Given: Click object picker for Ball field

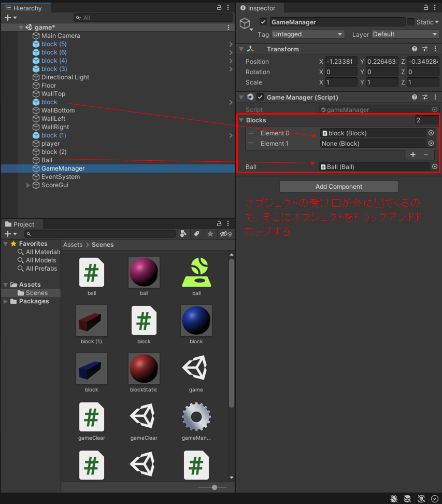Looking at the screenshot, I should pos(434,166).
